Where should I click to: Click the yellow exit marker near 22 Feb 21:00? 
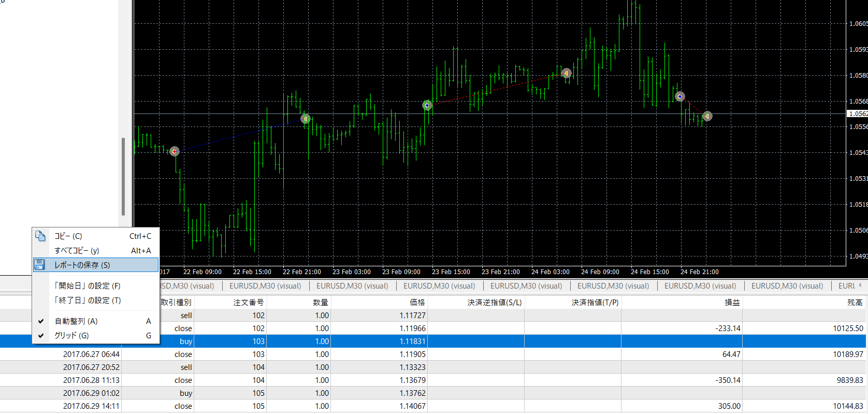click(306, 119)
